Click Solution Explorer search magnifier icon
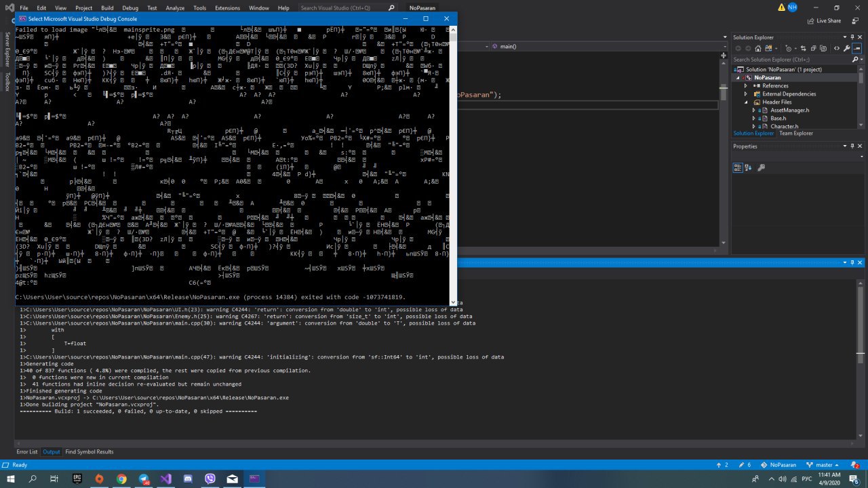Screen dimensions: 868x488 pos(855,60)
